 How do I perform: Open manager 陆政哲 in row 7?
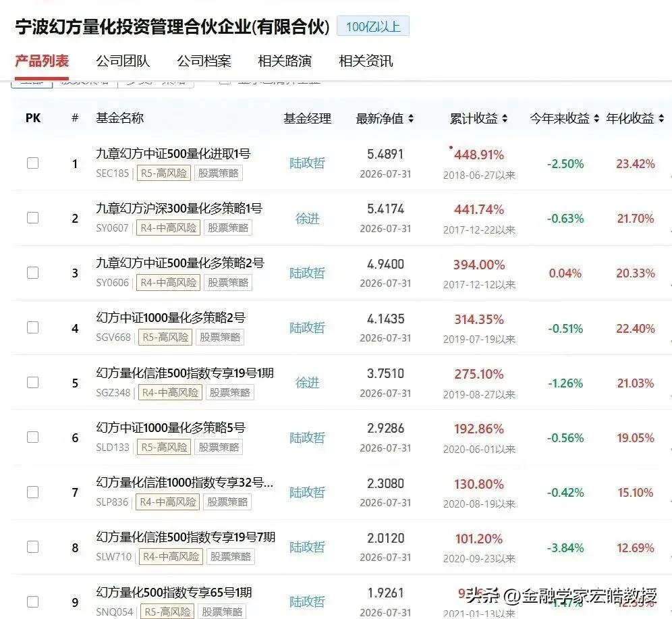(x=307, y=493)
